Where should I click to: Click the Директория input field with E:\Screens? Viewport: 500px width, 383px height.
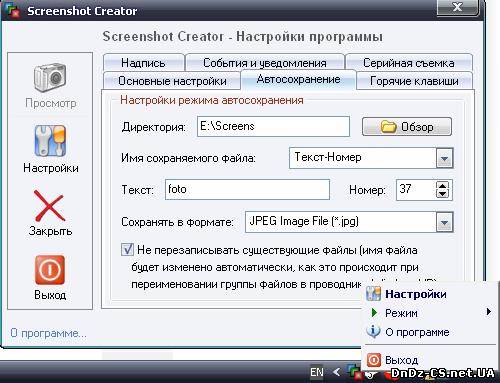click(x=273, y=126)
